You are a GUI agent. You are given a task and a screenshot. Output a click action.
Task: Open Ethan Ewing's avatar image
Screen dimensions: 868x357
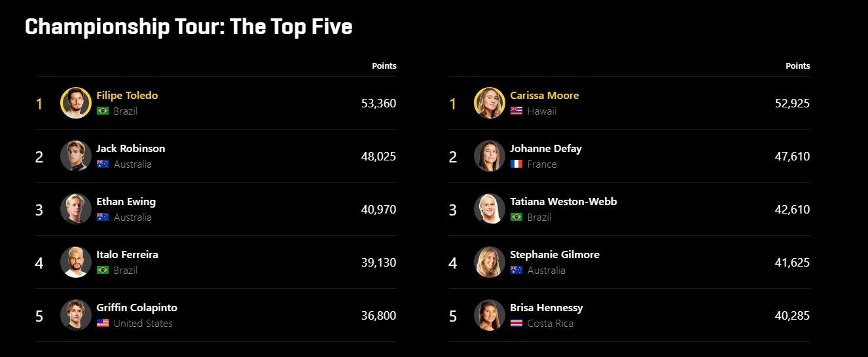tap(76, 209)
